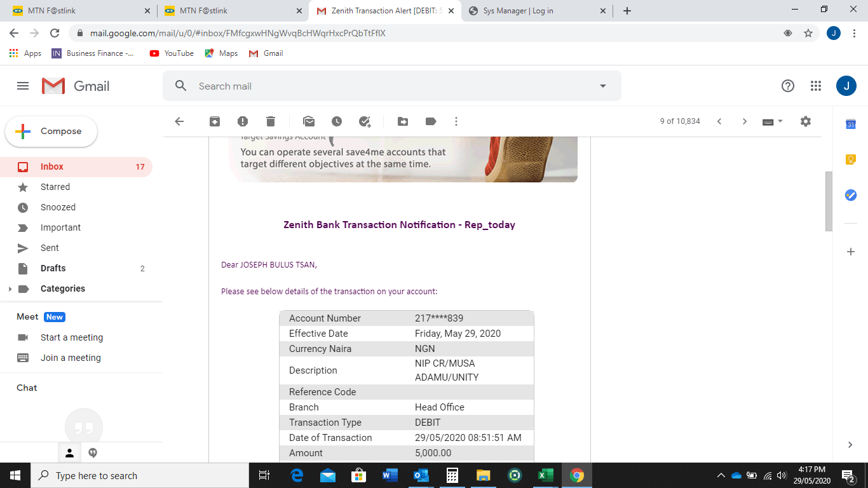
Task: Open Google Keep side panel
Action: click(851, 160)
